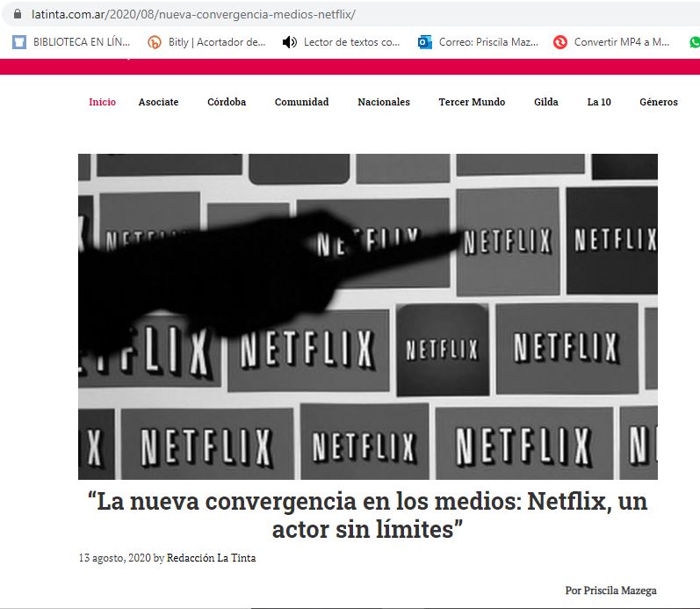Open the Gilda section
The width and height of the screenshot is (700, 609).
pyautogui.click(x=546, y=102)
